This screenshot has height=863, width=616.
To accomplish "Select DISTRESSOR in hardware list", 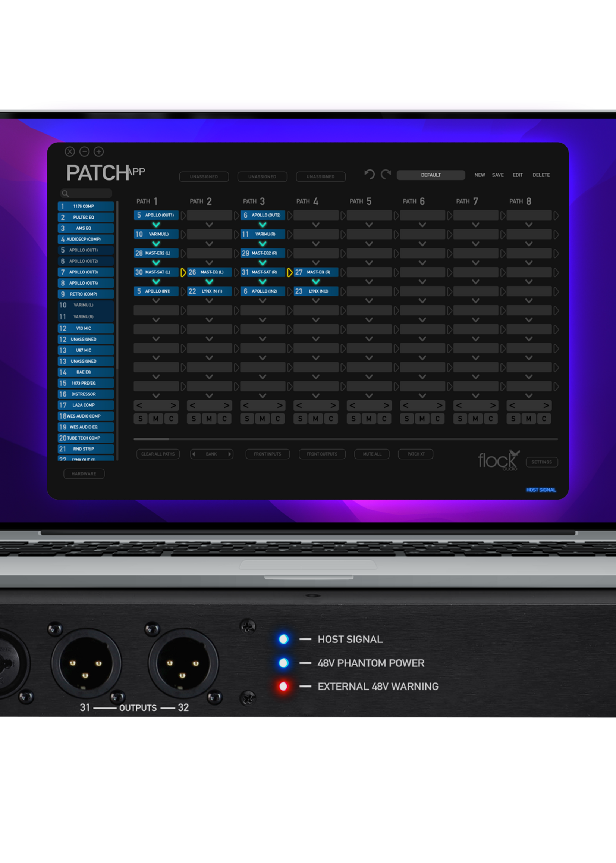I will click(86, 394).
